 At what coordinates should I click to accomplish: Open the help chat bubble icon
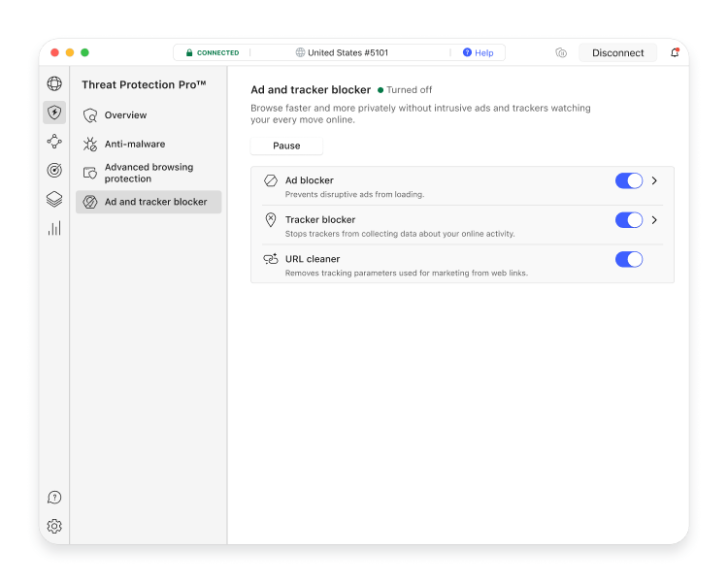click(x=54, y=498)
